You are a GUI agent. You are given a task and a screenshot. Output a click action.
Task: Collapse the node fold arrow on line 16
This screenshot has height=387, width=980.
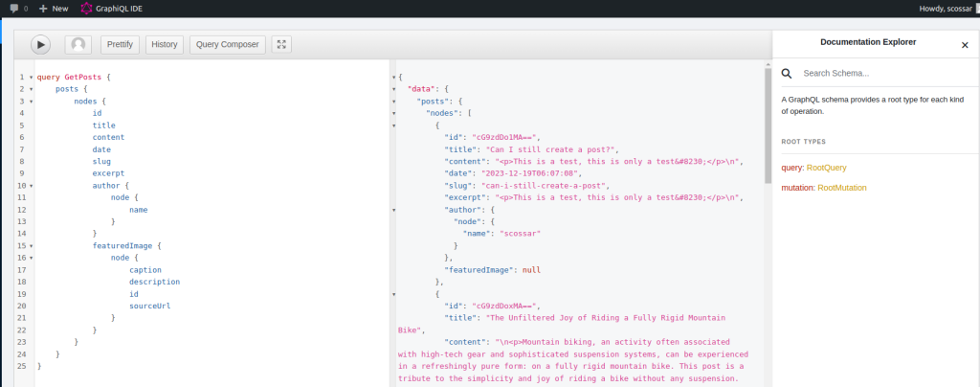click(32, 259)
